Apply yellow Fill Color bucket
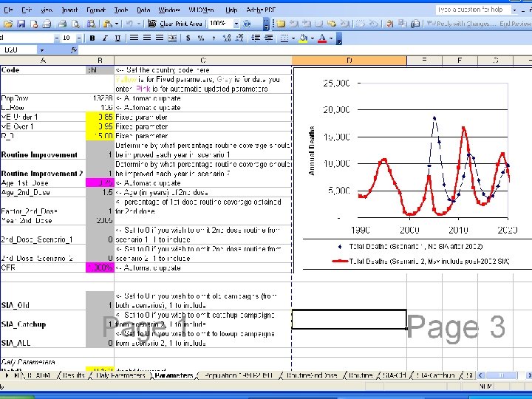Image resolution: width=532 pixels, height=399 pixels. point(303,38)
